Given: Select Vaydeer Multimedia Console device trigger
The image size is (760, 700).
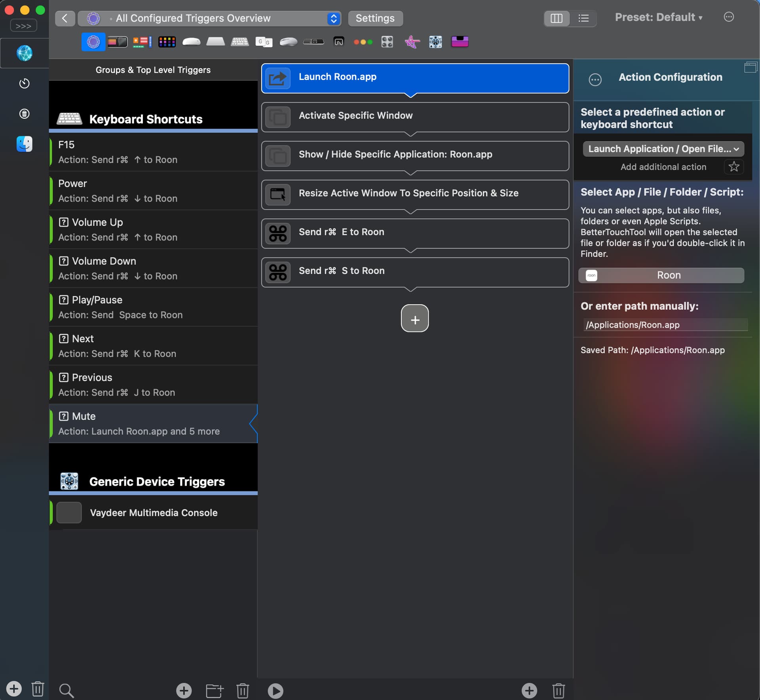Looking at the screenshot, I should (x=154, y=512).
